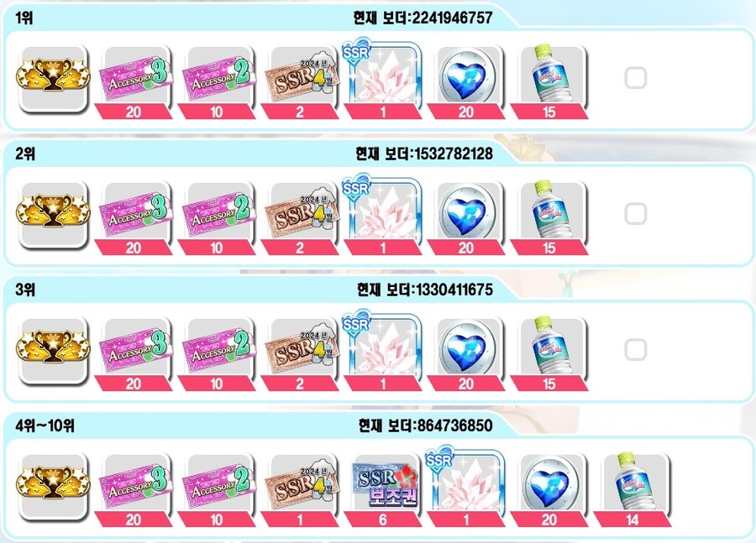Open the 1위 rank header
This screenshot has height=543, width=756.
24,18
